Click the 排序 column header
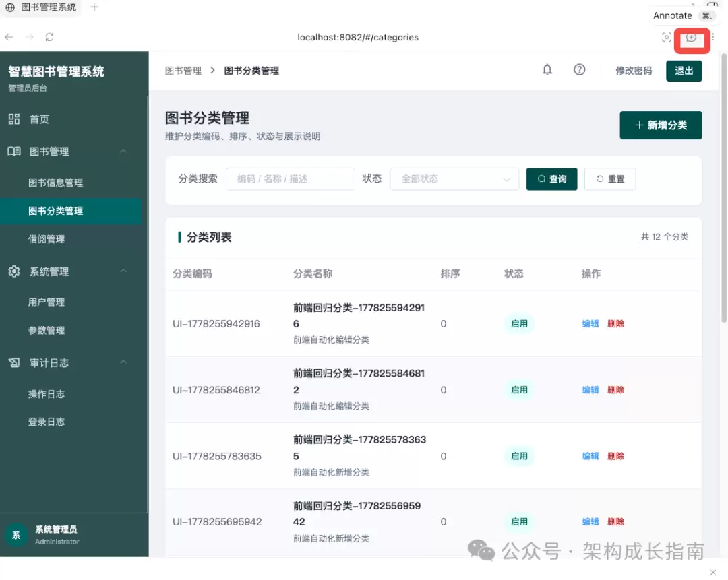This screenshot has width=728, height=580. coord(450,273)
